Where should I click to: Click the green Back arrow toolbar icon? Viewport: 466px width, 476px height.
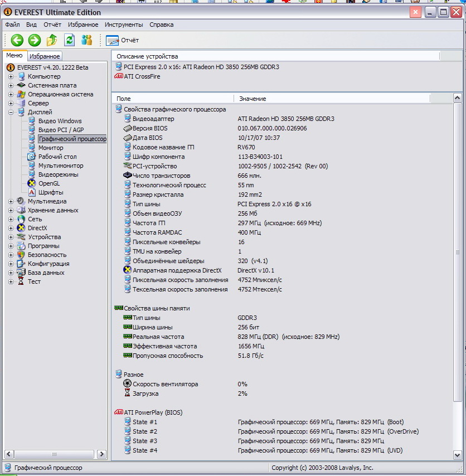[17, 40]
